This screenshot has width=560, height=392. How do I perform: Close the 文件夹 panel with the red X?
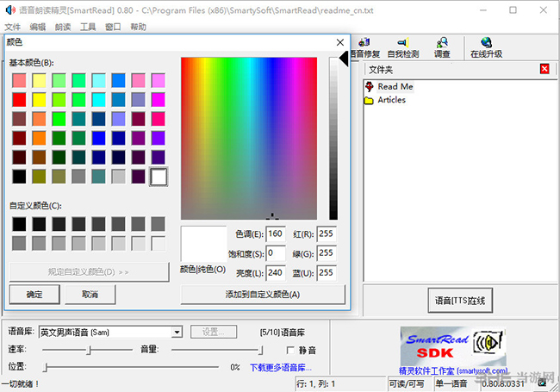(544, 69)
